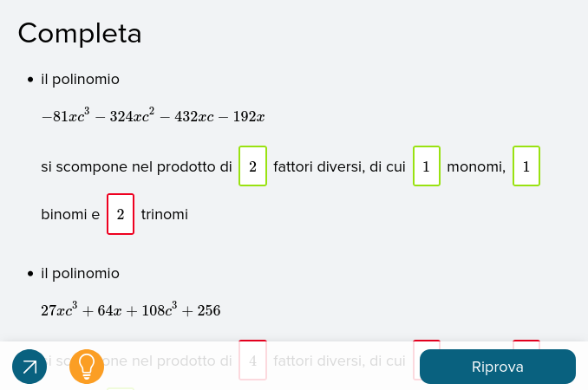Click the 'binomi e' label text
The width and height of the screenshot is (588, 390).
(x=70, y=214)
